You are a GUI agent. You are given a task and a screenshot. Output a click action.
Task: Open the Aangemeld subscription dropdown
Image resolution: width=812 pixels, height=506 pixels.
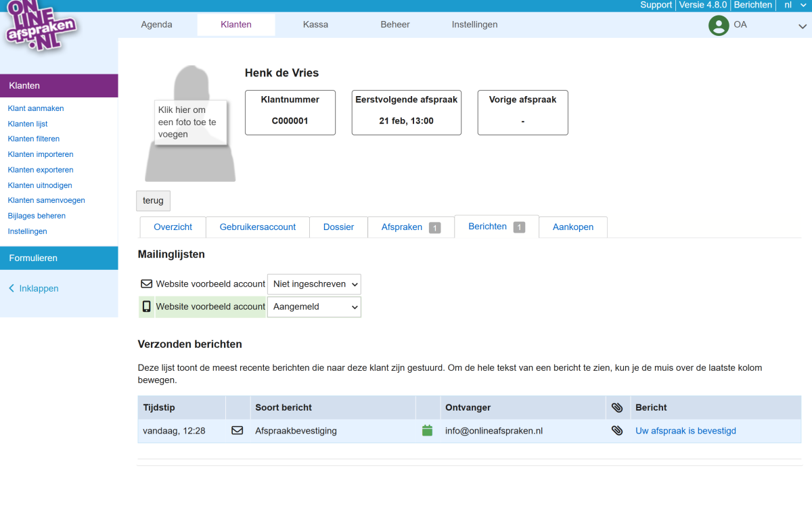coord(314,306)
